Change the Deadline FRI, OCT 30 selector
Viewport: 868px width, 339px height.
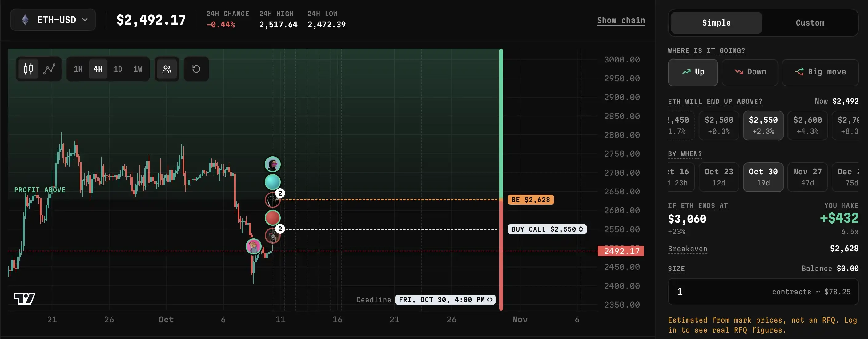coord(445,300)
